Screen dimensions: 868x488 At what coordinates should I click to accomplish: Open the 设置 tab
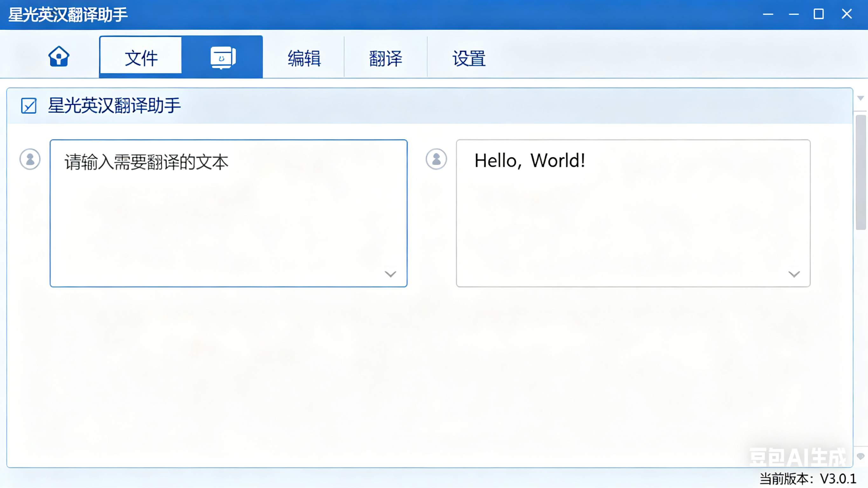469,58
